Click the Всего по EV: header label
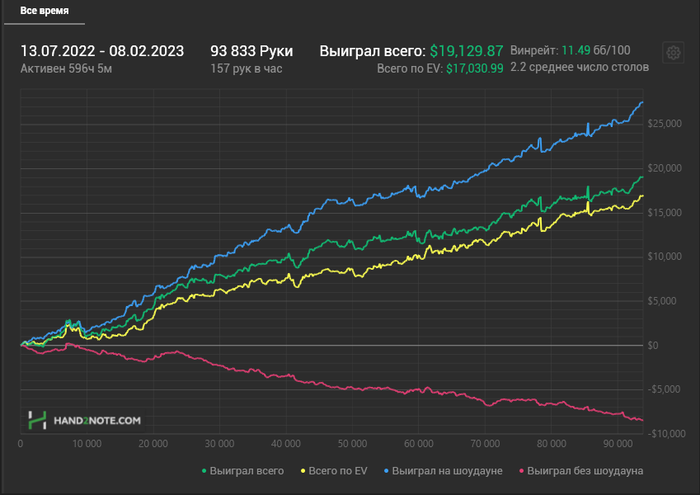 tap(409, 68)
